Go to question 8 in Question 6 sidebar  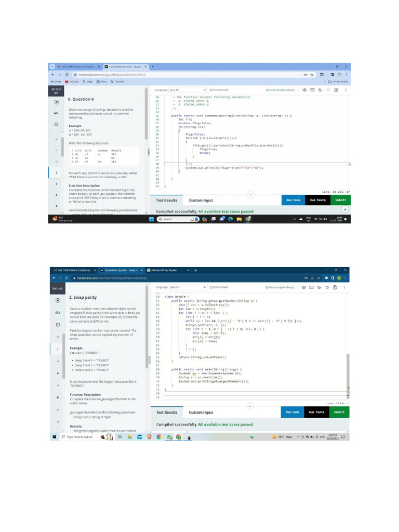pos(56,195)
